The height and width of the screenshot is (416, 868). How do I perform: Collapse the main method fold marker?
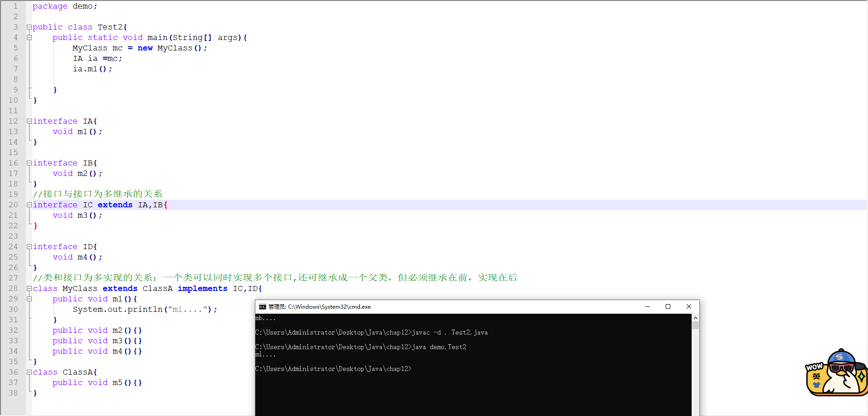29,38
